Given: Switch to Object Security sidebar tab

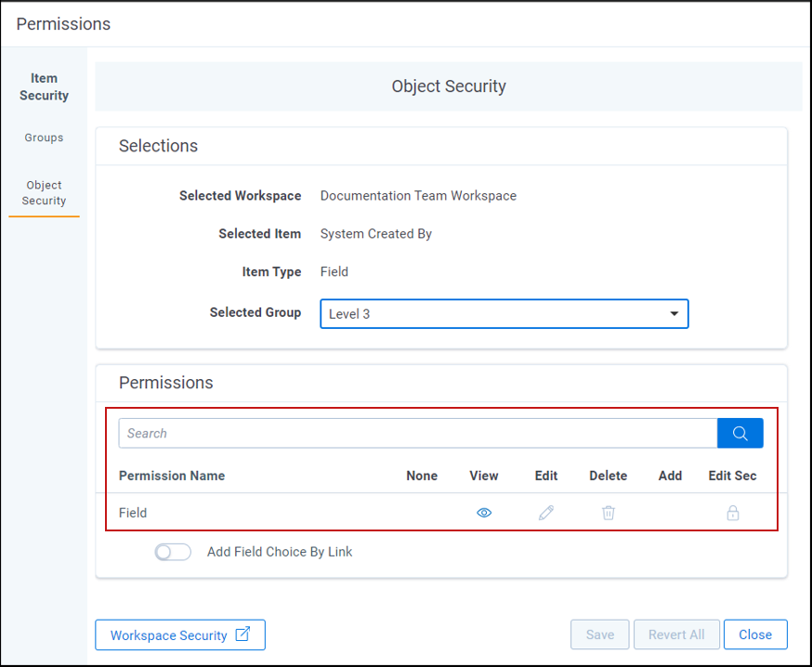Looking at the screenshot, I should (x=44, y=192).
